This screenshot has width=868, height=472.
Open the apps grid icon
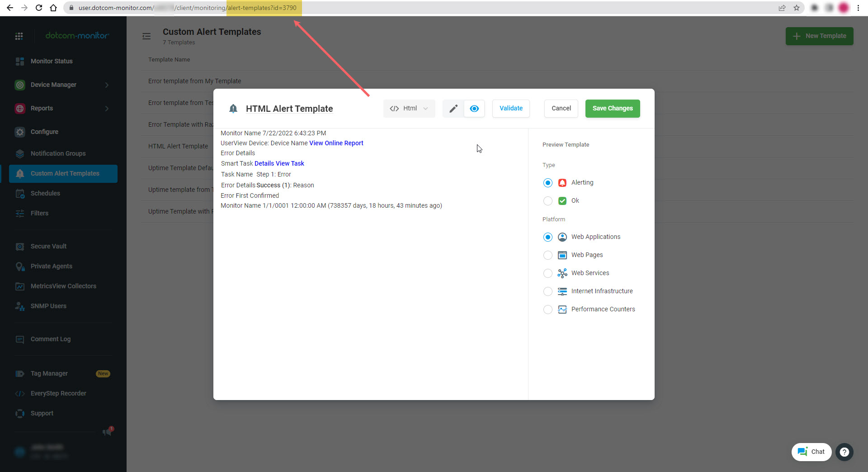tap(19, 36)
